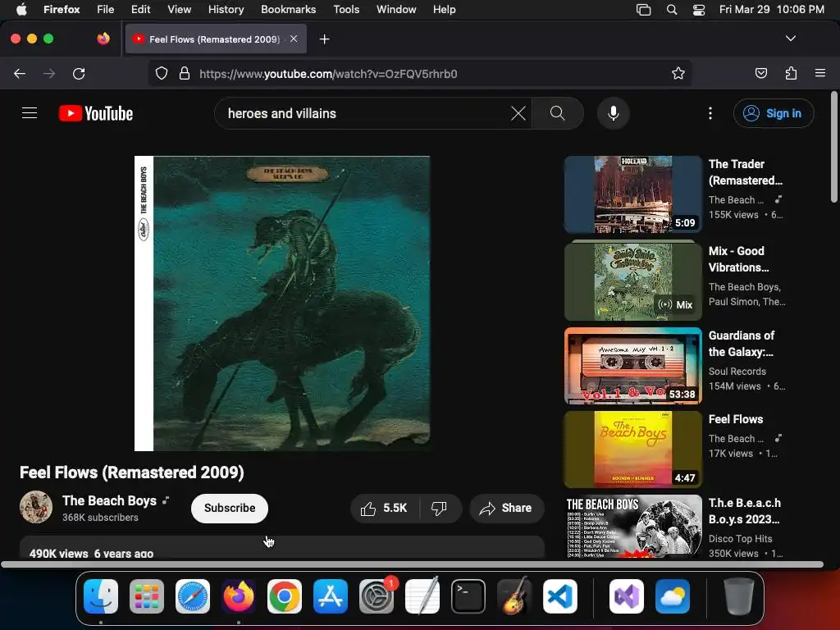840x630 pixels.
Task: Open T.h.e B.e.a.c.h B.o.y.s 2023 video title
Action: point(744,510)
